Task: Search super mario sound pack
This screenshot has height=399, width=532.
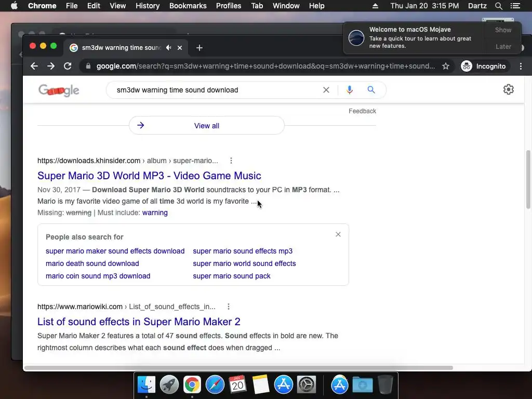Action: click(x=232, y=276)
